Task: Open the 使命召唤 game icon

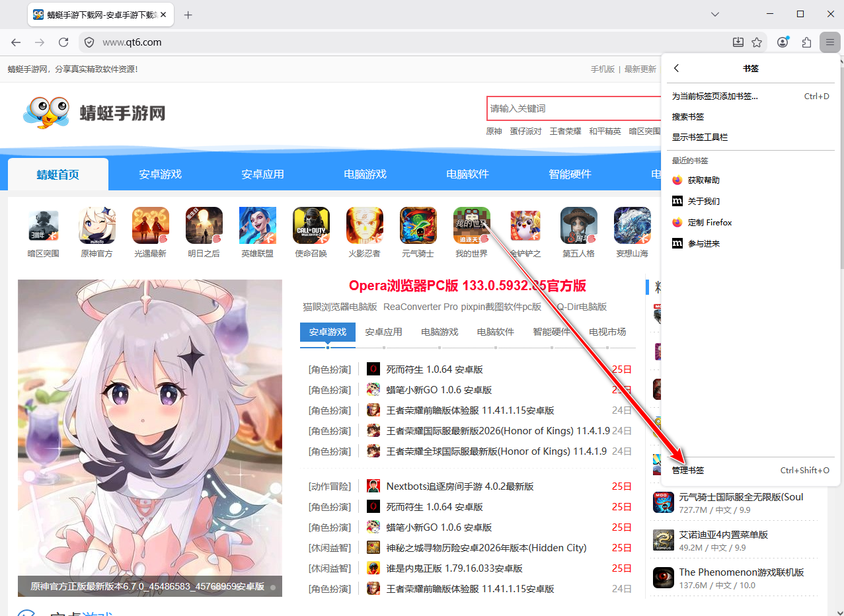Action: (311, 226)
